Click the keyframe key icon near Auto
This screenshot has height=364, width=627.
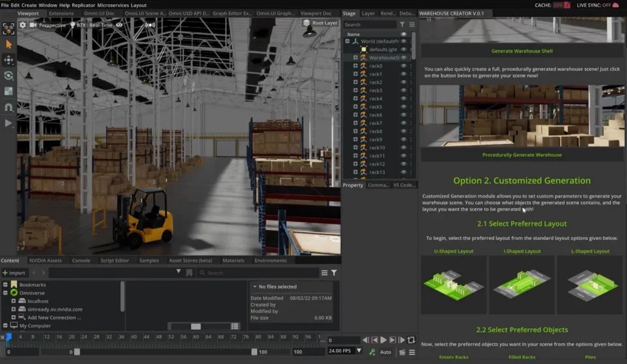point(372,351)
